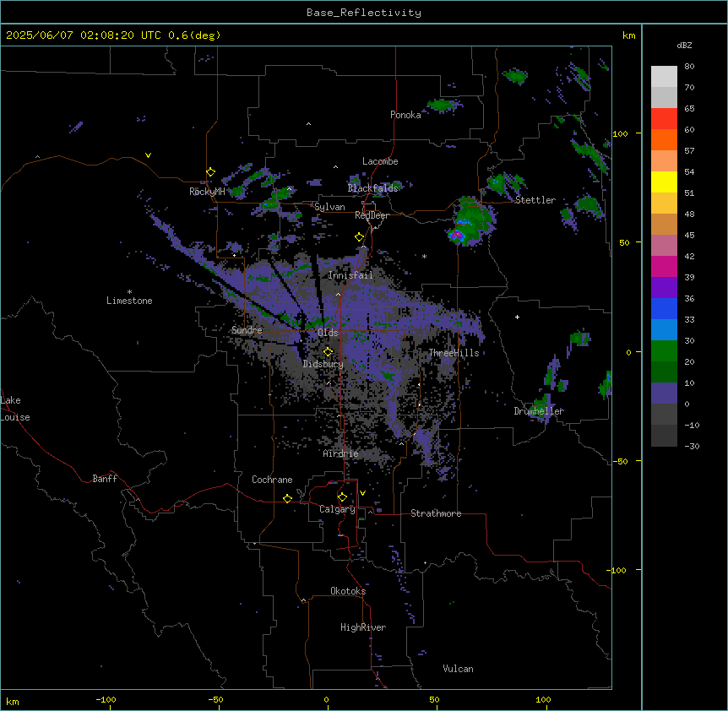728x711 pixels.
Task: Select the Olds label near radar center
Action: [x=328, y=333]
